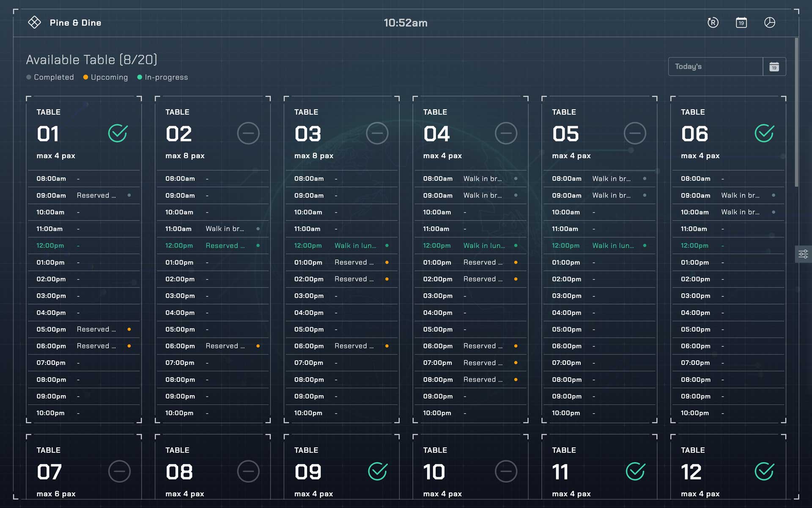Image resolution: width=812 pixels, height=508 pixels.
Task: Expand Table 01 09:00am Reserved entry
Action: [96, 195]
